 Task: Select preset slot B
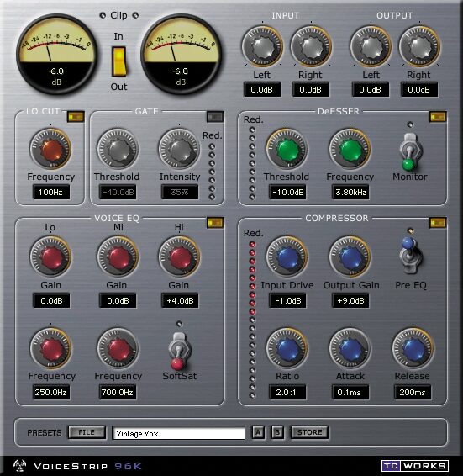click(277, 432)
